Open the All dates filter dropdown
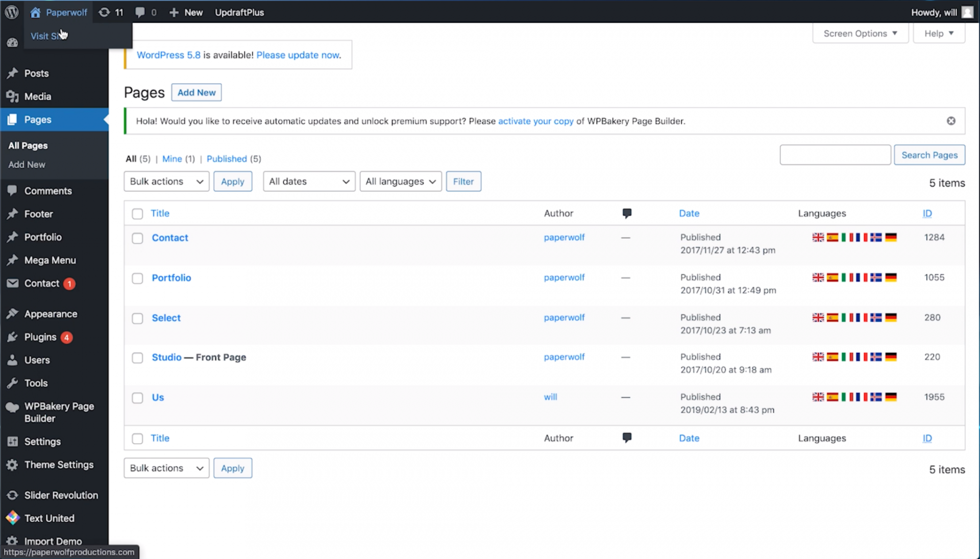The image size is (980, 559). tap(308, 181)
